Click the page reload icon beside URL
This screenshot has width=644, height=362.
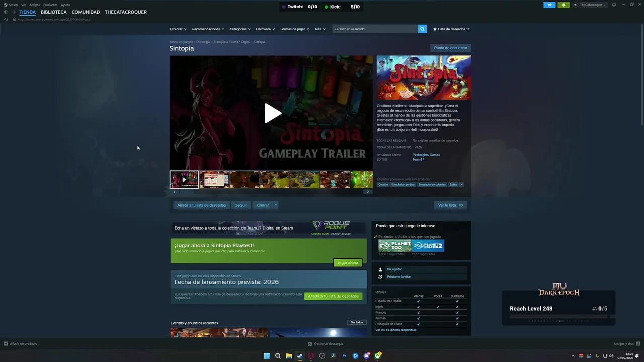[6, 19]
